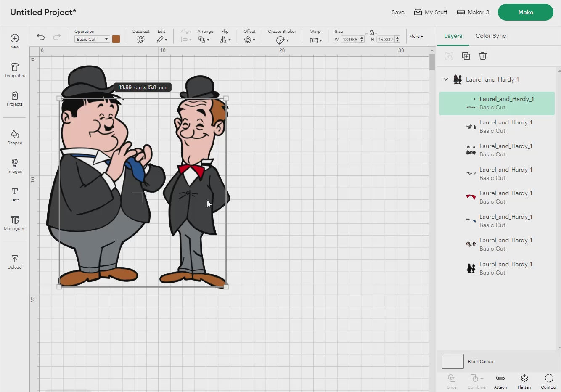Select the Maker 3 machine
Viewport: 561px width, 392px height.
click(x=473, y=12)
